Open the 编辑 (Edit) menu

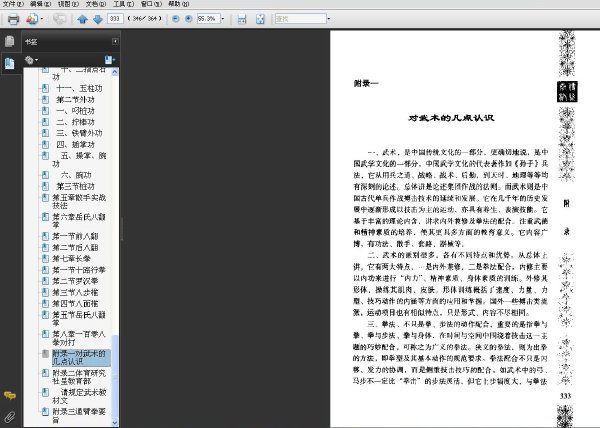40,4
